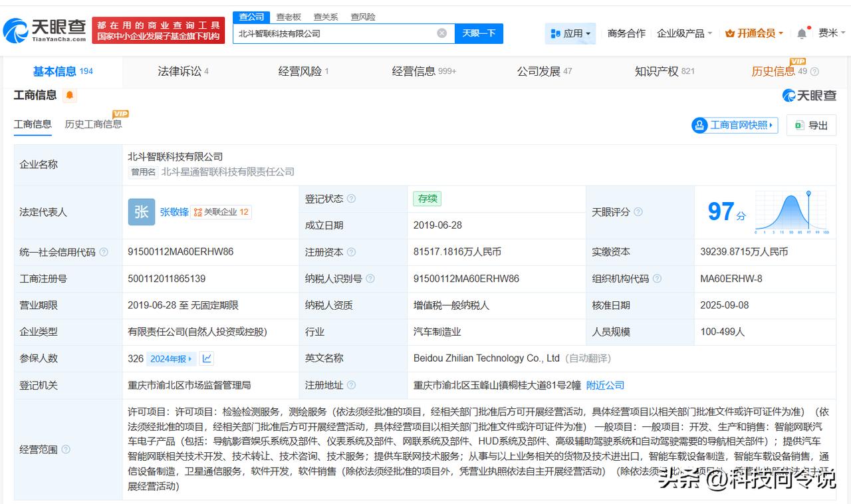Click the notification bell in header
851x504 pixels.
coord(802,33)
